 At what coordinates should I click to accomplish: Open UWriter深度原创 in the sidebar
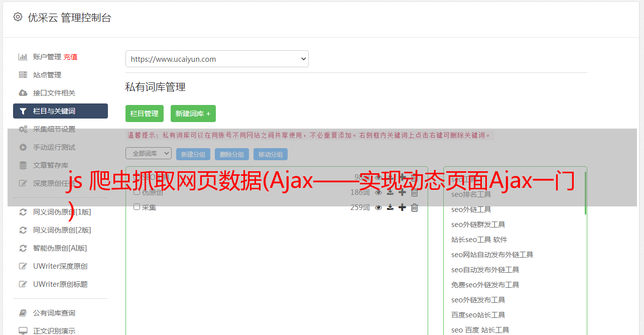(x=60, y=266)
